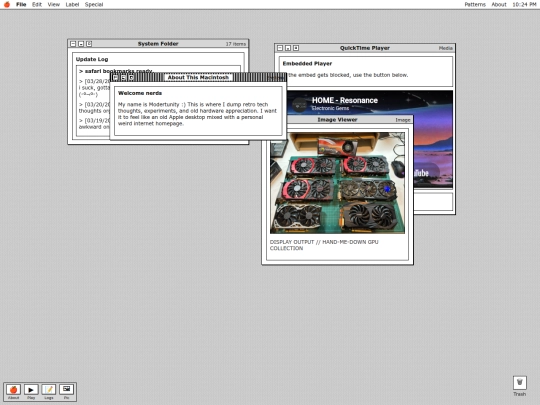Open the Apple logo menu

click(7, 4)
